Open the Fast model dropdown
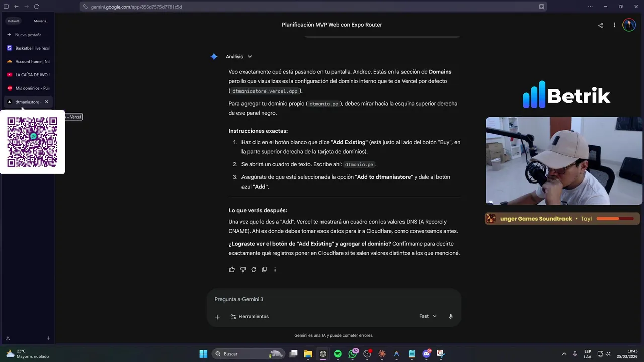644x362 pixels. pos(428,316)
